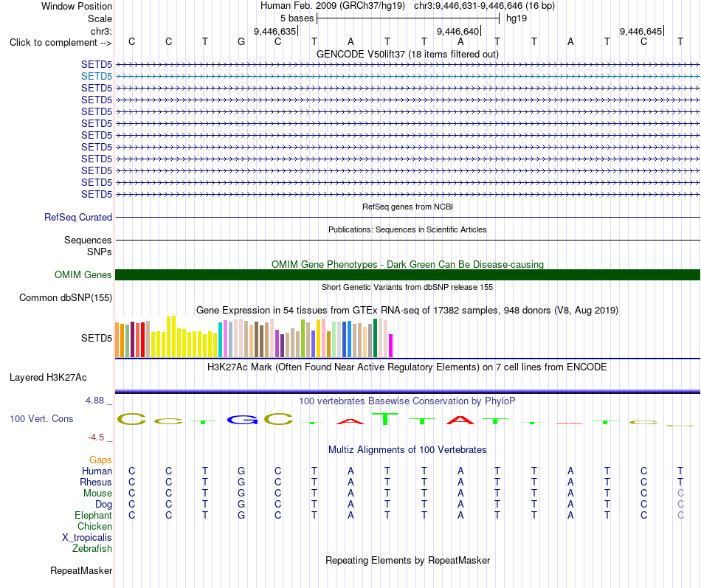This screenshot has width=701, height=588.
Task: Click the 'Click to complement -->' label
Action: [x=61, y=43]
